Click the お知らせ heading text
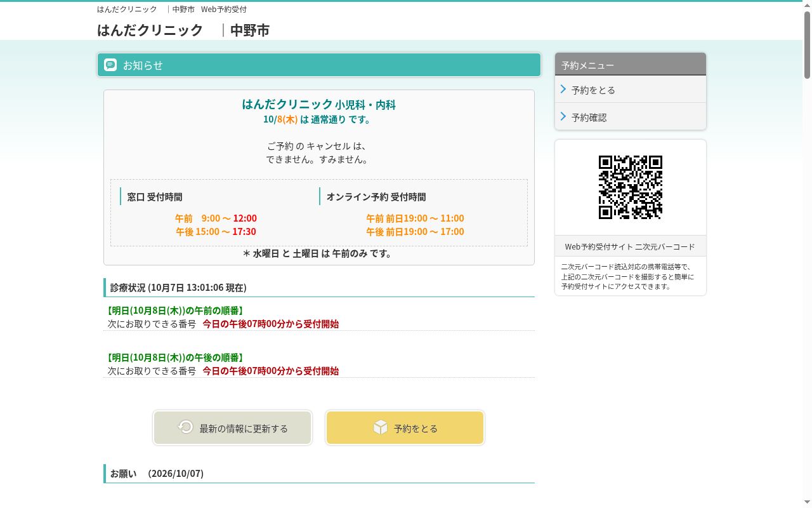Viewport: 812px width, 508px height. click(x=143, y=65)
